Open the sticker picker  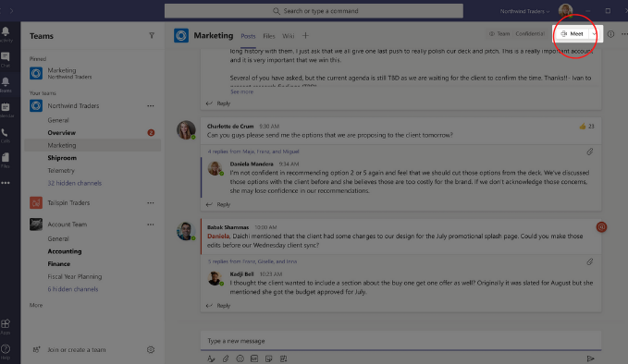(269, 358)
